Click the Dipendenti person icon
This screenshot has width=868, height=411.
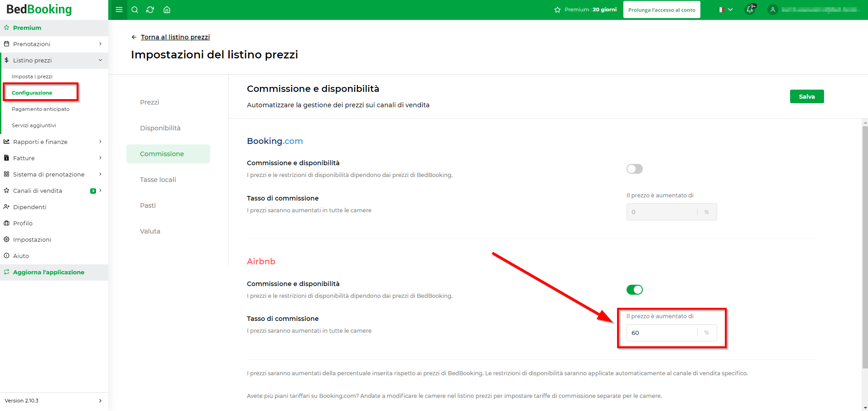[6, 207]
